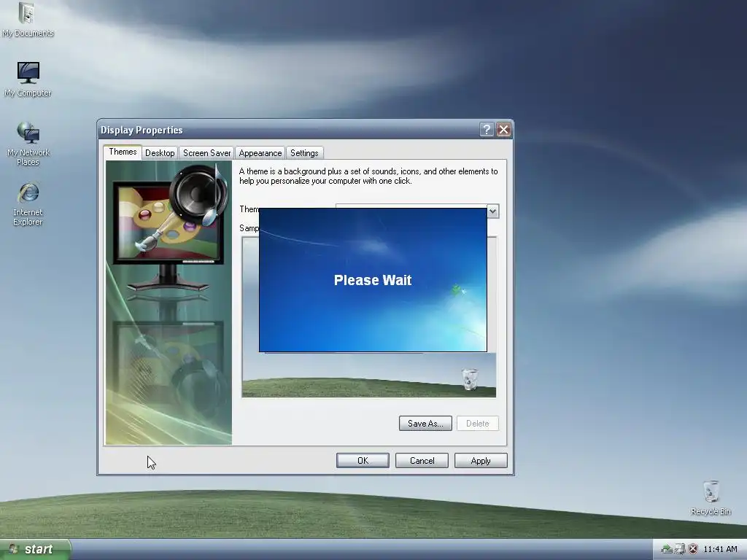Screen dimensions: 747x560
Task: Click the grayed-out Delete button
Action: point(478,424)
